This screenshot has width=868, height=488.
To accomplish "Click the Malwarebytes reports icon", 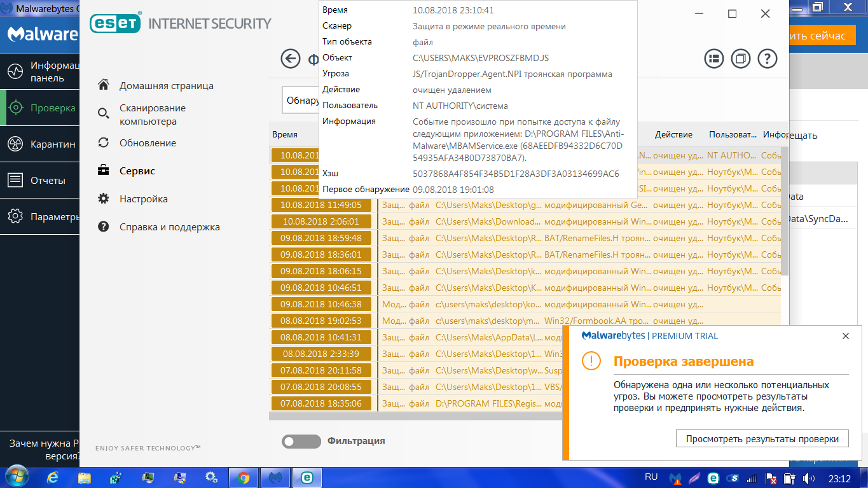I will click(x=15, y=181).
